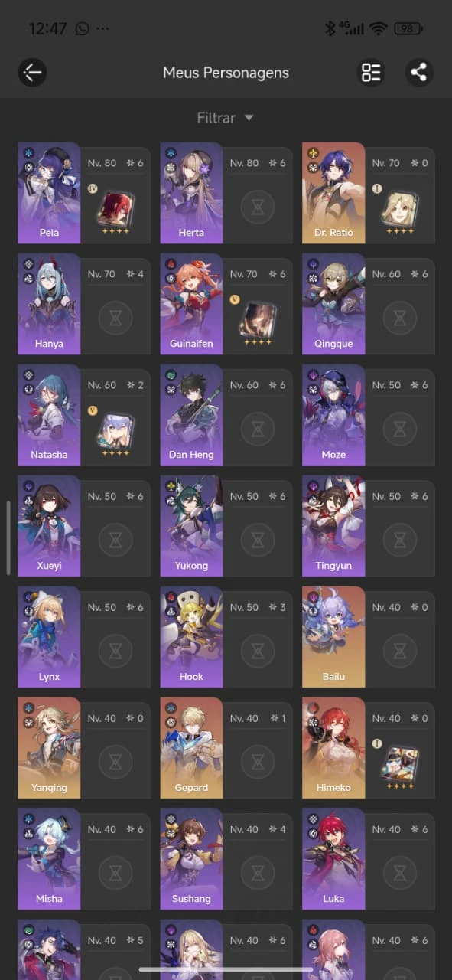Open Bailu's character portrait
This screenshot has height=980, width=452.
[x=333, y=637]
